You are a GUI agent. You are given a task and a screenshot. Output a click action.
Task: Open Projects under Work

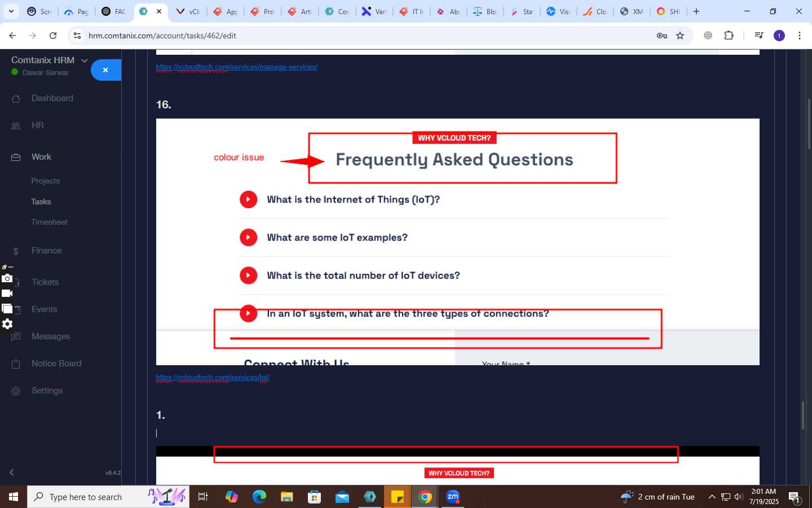[x=45, y=181]
